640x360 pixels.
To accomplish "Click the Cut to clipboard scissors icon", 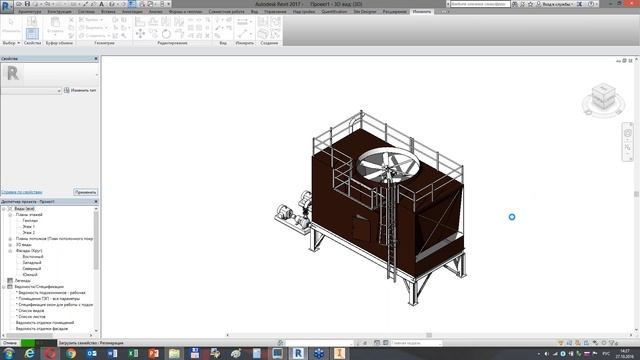I will [x=71, y=20].
